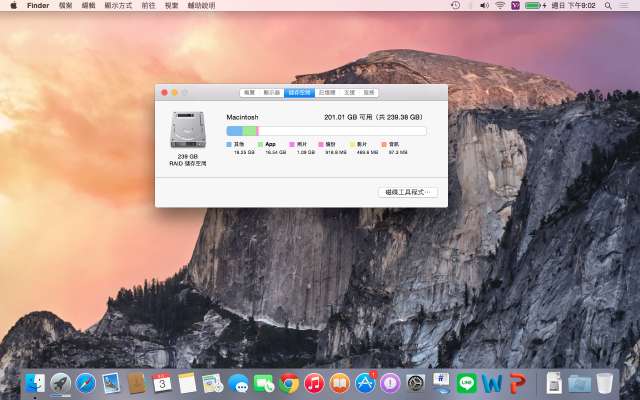The height and width of the screenshot is (400, 640).
Task: Click the battery status icon
Action: (535, 5)
